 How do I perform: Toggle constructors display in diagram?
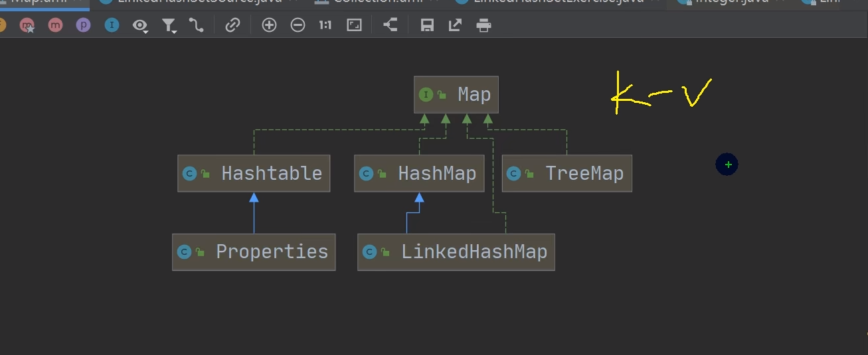[27, 26]
